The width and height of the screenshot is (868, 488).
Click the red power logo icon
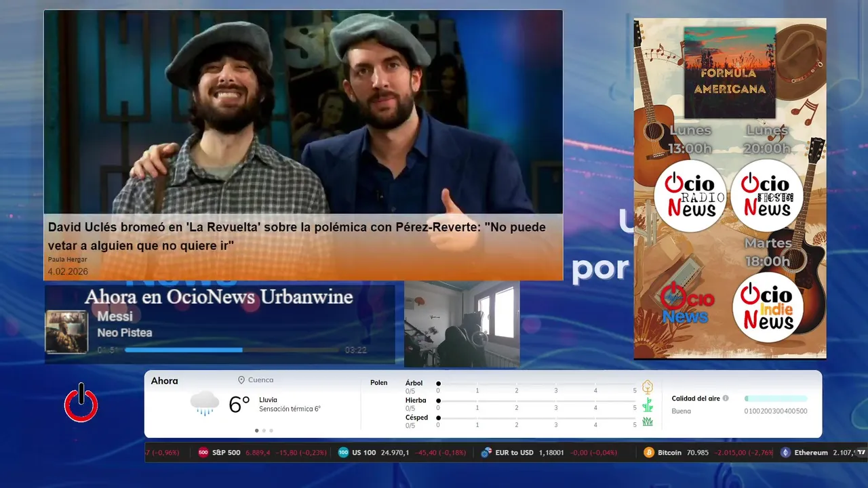pyautogui.click(x=81, y=403)
